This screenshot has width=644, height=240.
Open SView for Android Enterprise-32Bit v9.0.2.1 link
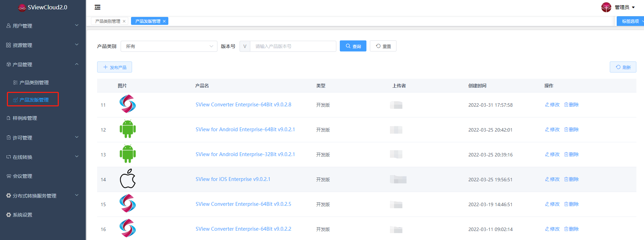tap(245, 154)
